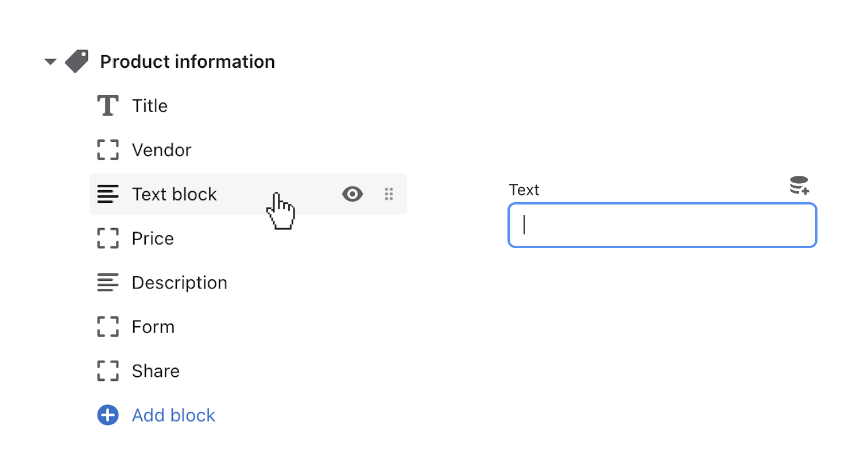Screen dimensions: 868x475
Task: Click the Vendor block bracket icon
Action: click(x=107, y=150)
